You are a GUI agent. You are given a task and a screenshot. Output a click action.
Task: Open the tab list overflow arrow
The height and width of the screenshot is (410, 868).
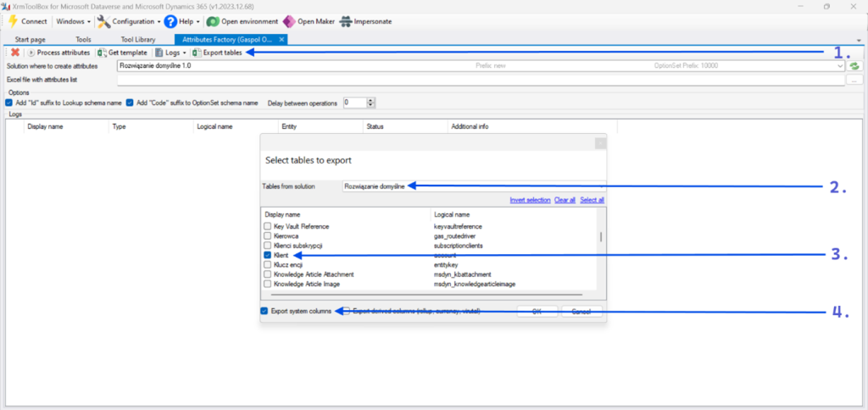point(859,41)
